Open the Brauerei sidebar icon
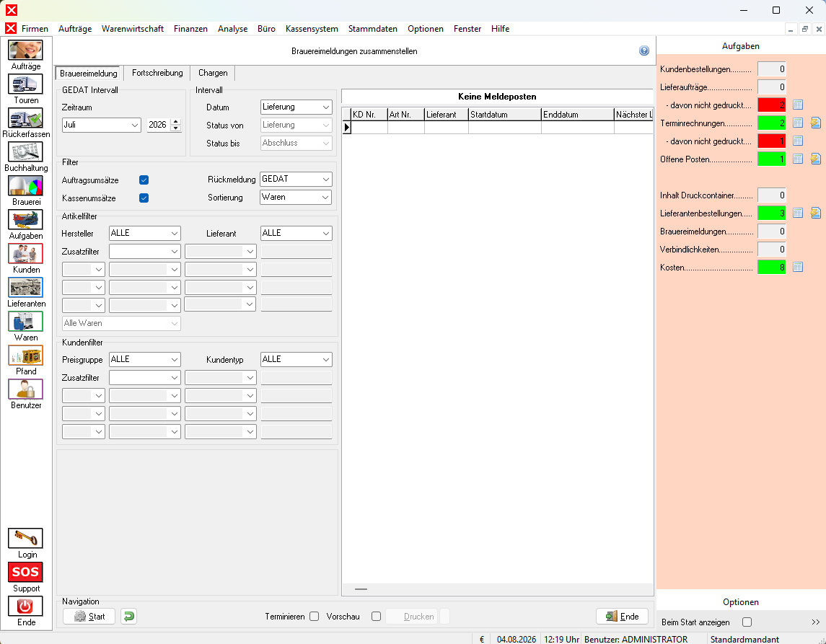This screenshot has height=644, width=826. click(25, 186)
